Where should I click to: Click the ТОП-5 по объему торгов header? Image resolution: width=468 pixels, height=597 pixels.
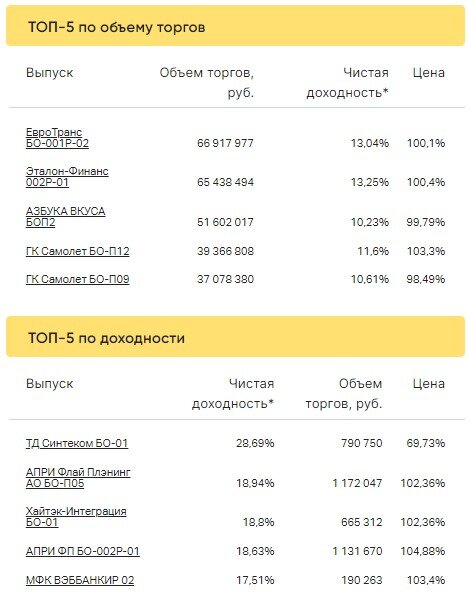117,27
